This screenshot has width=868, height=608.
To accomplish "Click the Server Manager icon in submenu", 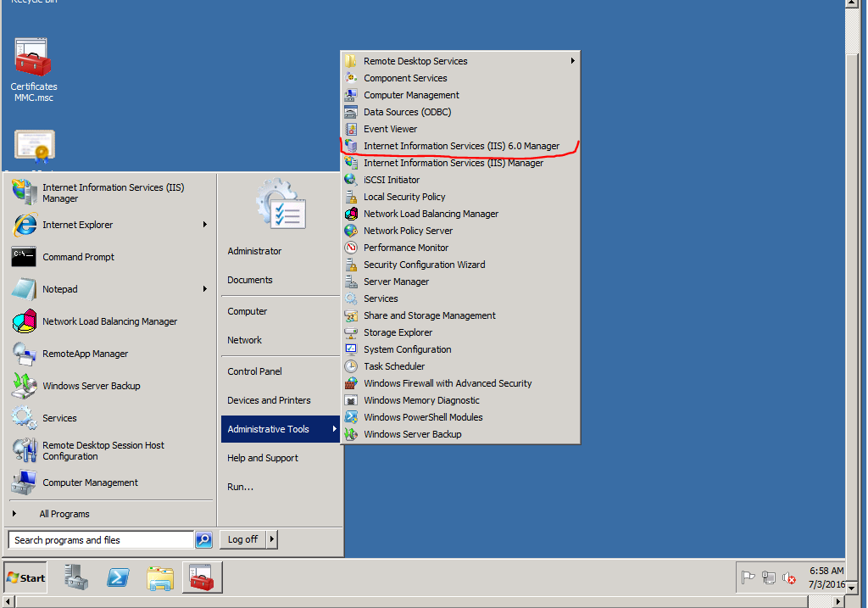I will 350,282.
